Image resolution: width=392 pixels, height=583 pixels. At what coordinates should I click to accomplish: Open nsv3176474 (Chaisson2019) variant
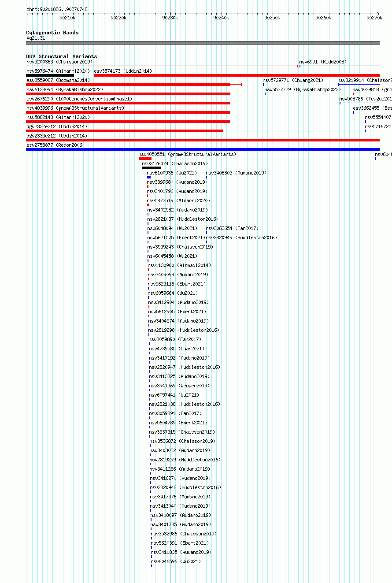[x=175, y=163]
